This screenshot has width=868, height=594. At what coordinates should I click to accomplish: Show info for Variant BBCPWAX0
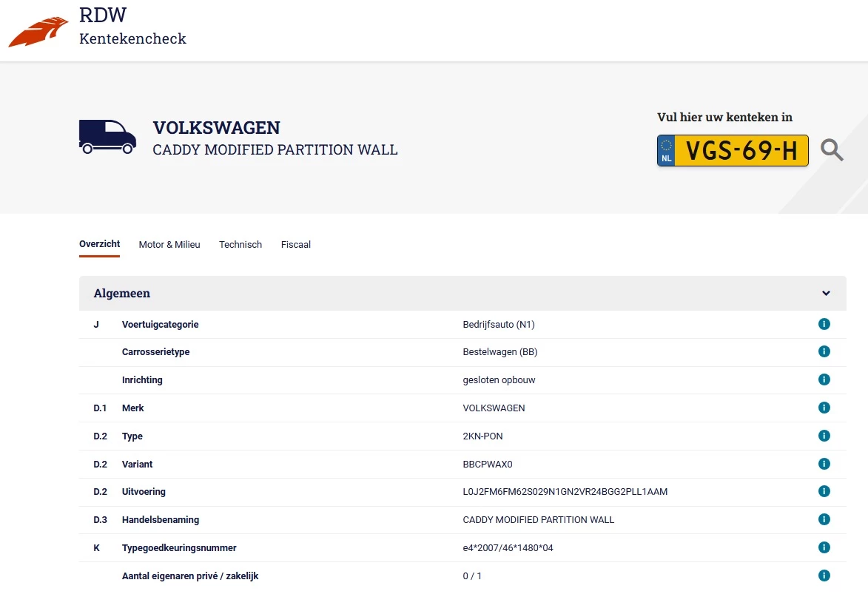(824, 464)
